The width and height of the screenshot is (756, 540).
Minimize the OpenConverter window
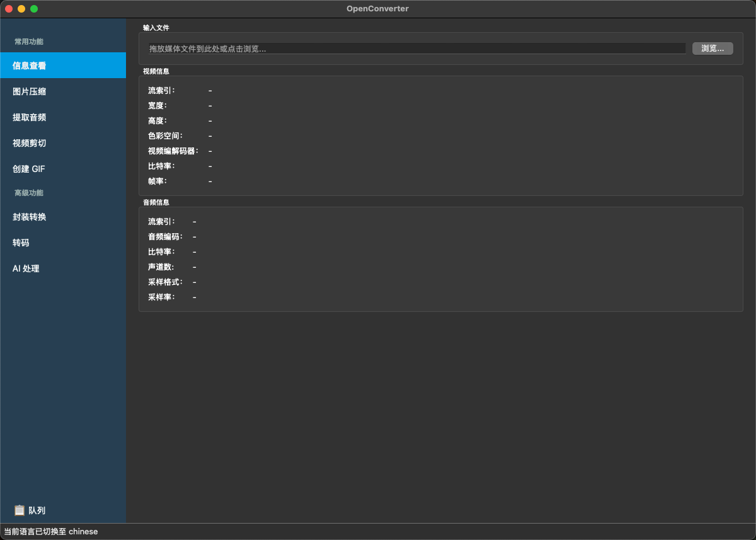pos(21,9)
